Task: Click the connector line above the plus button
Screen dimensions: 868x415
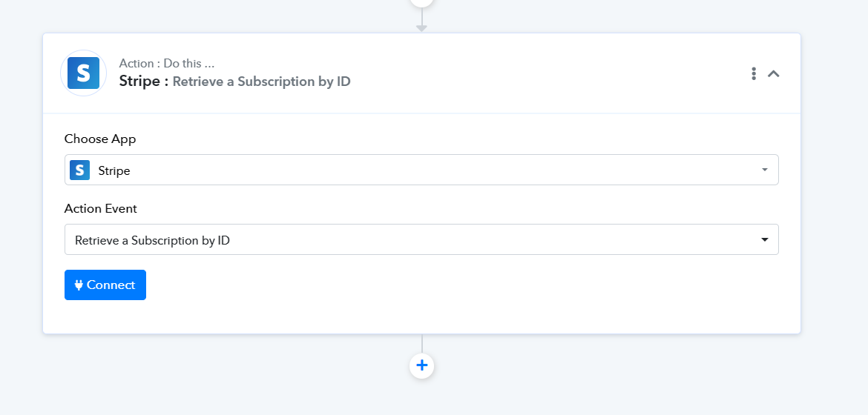Action: (x=422, y=344)
